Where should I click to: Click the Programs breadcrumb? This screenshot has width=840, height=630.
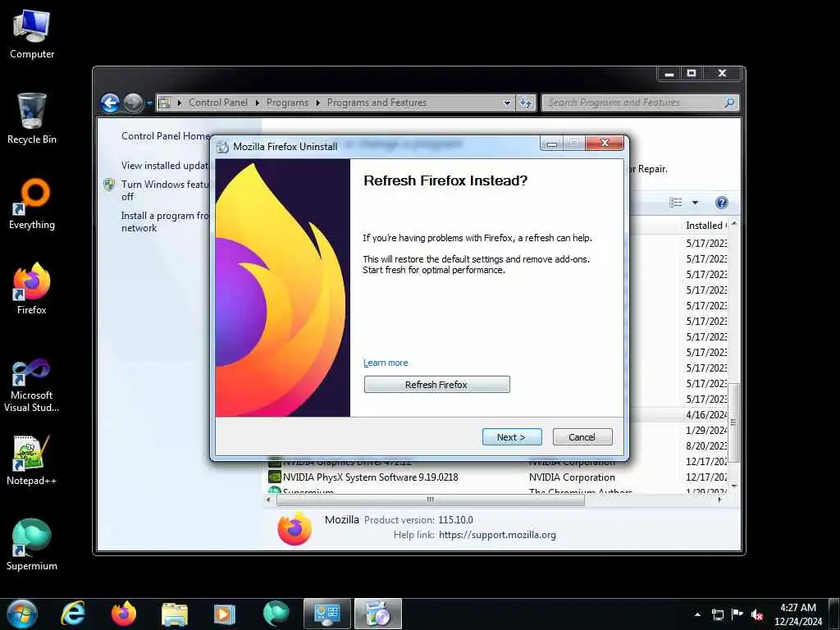tap(288, 103)
